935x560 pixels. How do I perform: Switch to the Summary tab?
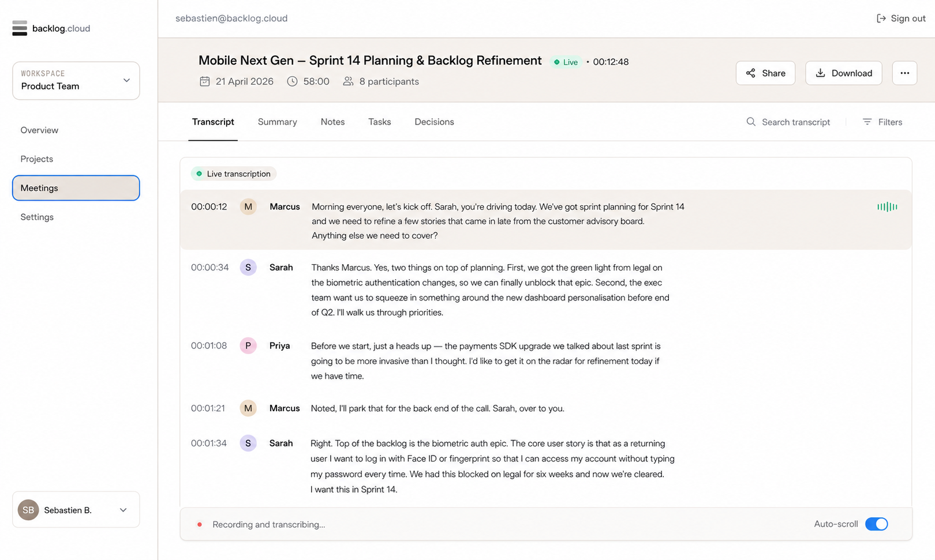coord(278,122)
